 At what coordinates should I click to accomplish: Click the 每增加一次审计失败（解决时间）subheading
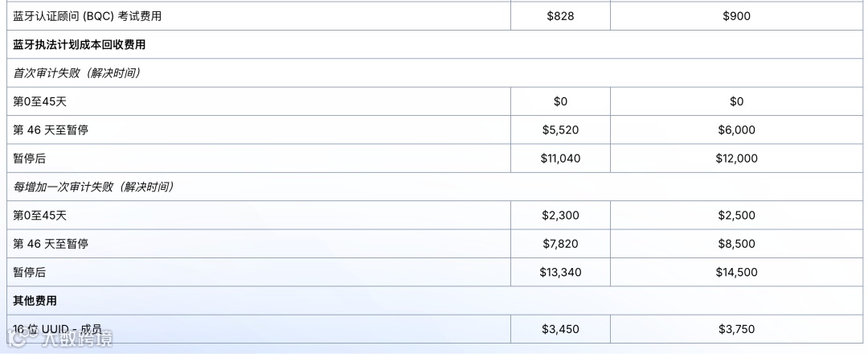93,187
